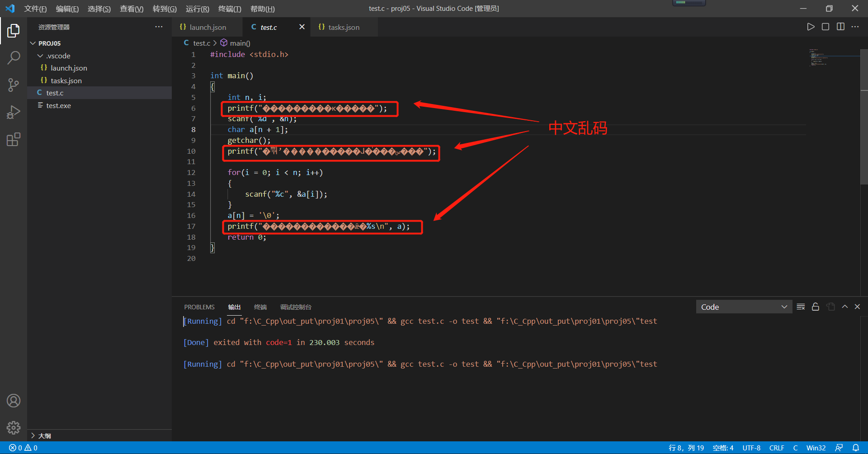Change the CRLF line ending setting
868x454 pixels.
pos(777,448)
